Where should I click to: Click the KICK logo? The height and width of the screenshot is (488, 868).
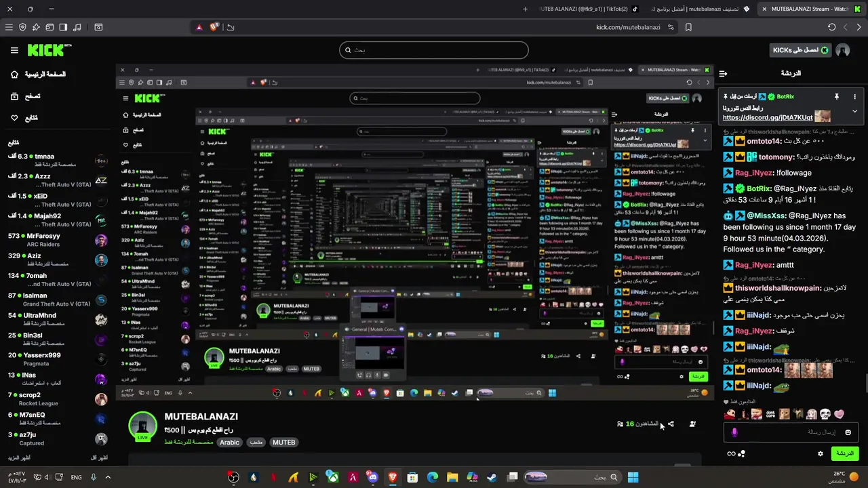49,50
